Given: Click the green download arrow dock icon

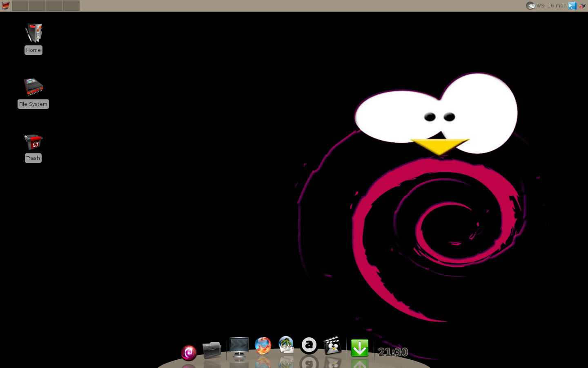Looking at the screenshot, I should tap(360, 348).
